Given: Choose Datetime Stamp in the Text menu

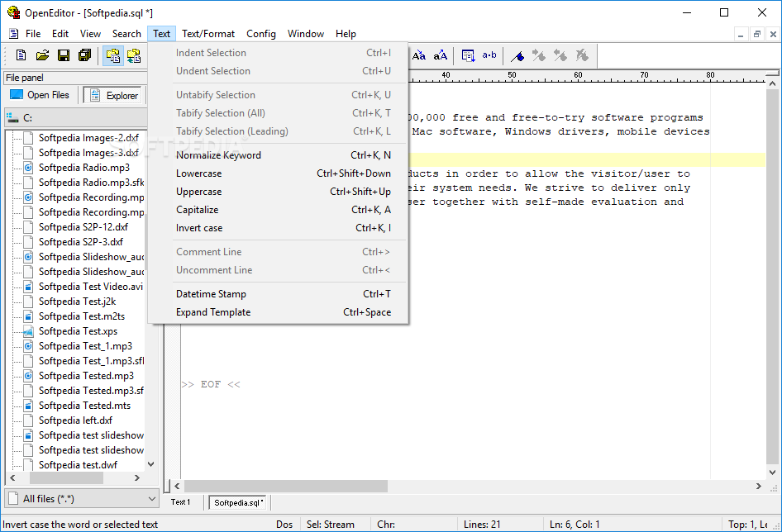Looking at the screenshot, I should coord(279,294).
